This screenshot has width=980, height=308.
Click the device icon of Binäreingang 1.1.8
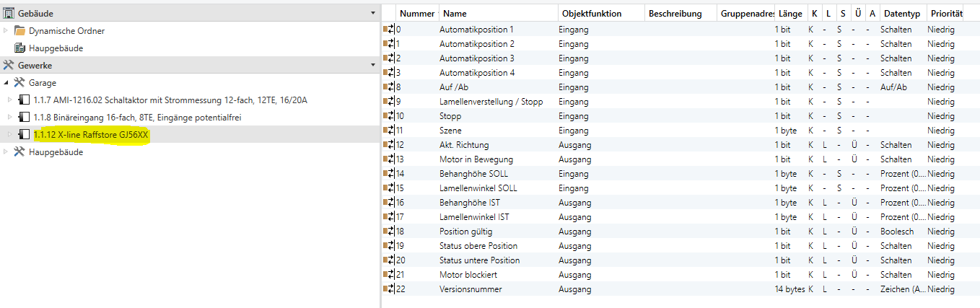coord(24,118)
